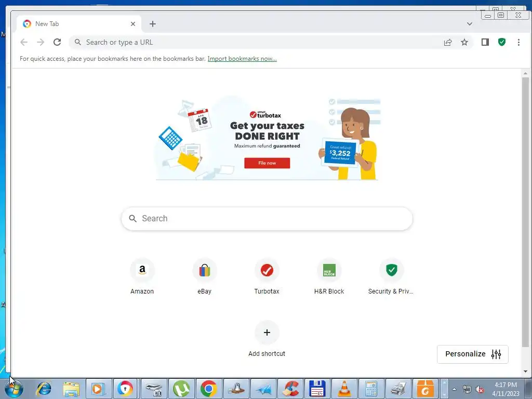
Task: Open Calculator from the taskbar
Action: (371, 389)
